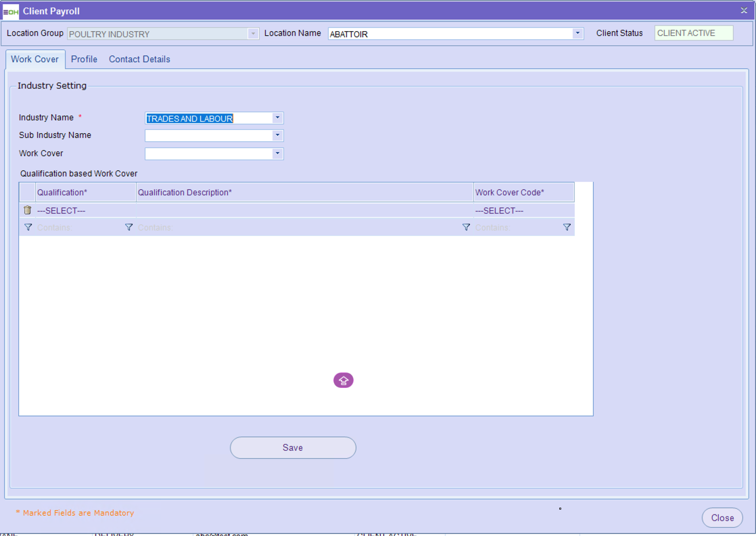756x536 pixels.
Task: Open the Sub Industry Name dropdown
Action: pyautogui.click(x=277, y=135)
